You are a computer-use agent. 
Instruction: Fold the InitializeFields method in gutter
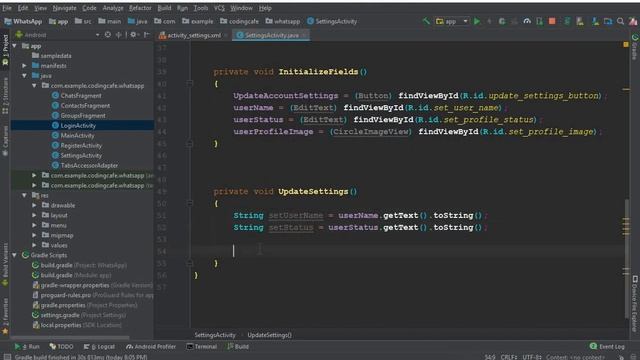pos(189,84)
